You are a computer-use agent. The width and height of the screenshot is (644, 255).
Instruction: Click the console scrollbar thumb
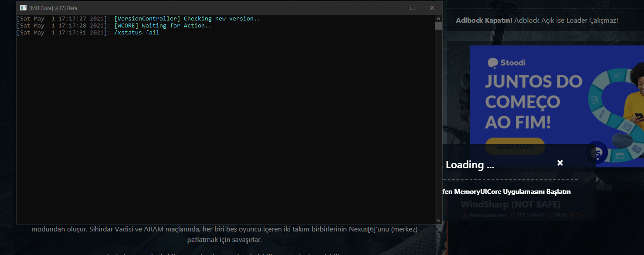(438, 26)
